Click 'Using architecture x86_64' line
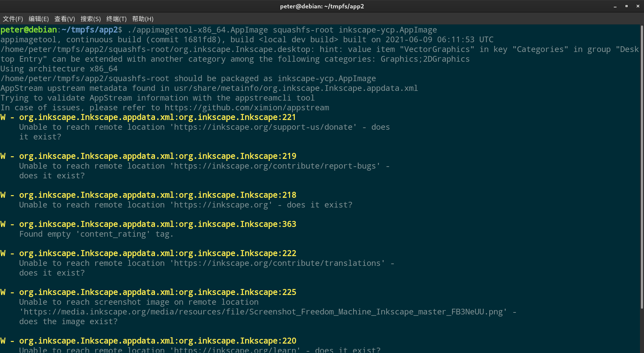This screenshot has width=644, height=353. click(59, 69)
